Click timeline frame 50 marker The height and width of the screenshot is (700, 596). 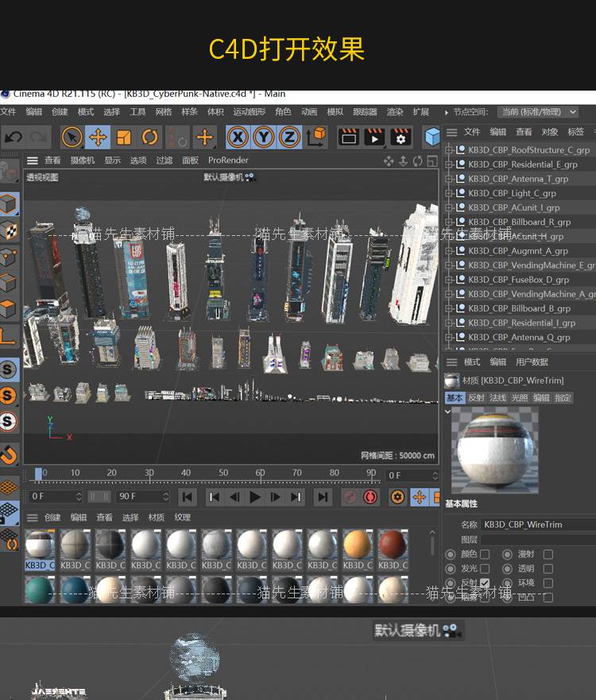point(223,473)
